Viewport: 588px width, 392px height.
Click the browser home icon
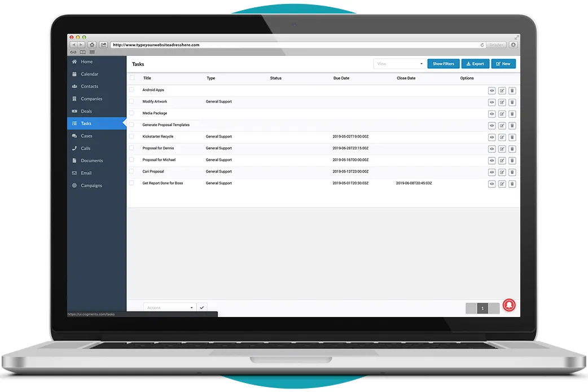pyautogui.click(x=92, y=45)
